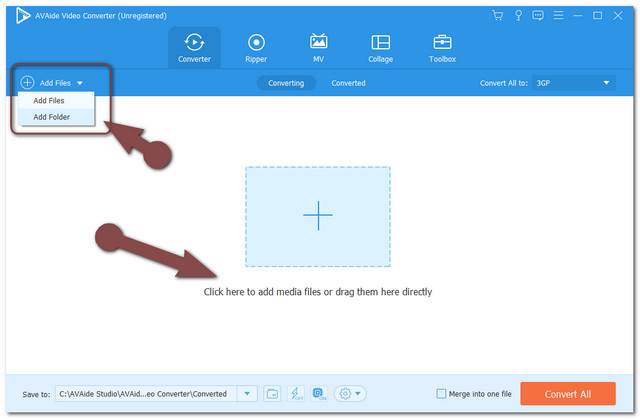Click the register key icon
Image resolution: width=640 pixels, height=419 pixels.
coord(518,16)
